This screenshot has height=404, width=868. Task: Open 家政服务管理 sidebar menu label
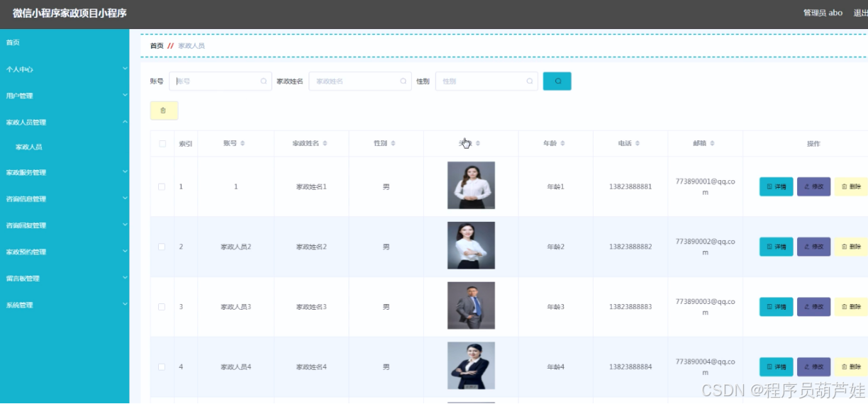point(26,172)
